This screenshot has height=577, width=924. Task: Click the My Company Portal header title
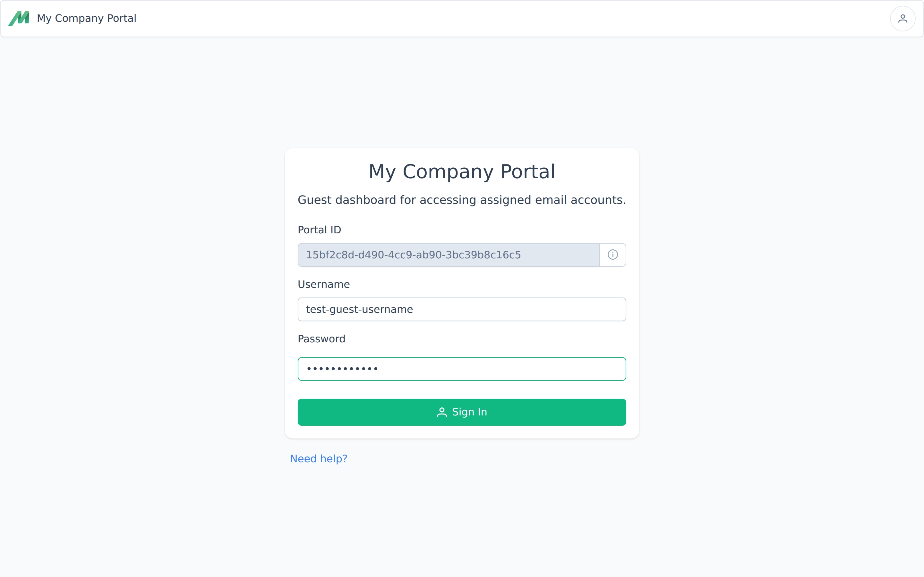[86, 18]
